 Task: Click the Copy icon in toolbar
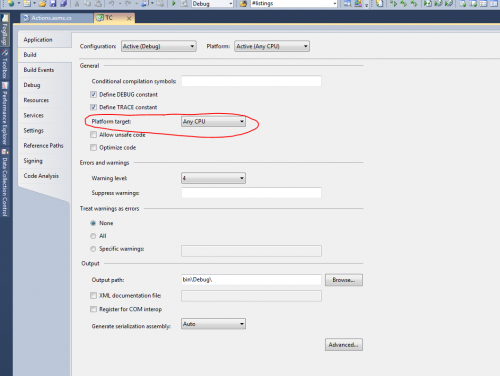point(88,3)
